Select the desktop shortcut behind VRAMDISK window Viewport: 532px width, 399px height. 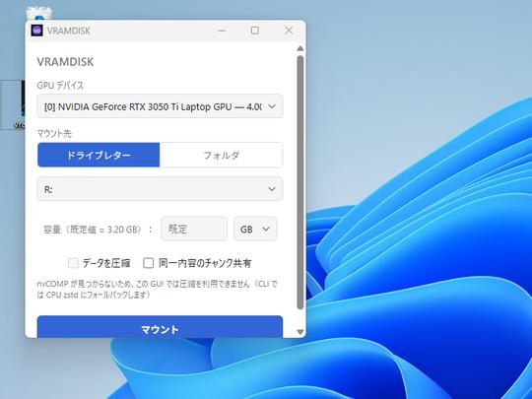click(13, 104)
